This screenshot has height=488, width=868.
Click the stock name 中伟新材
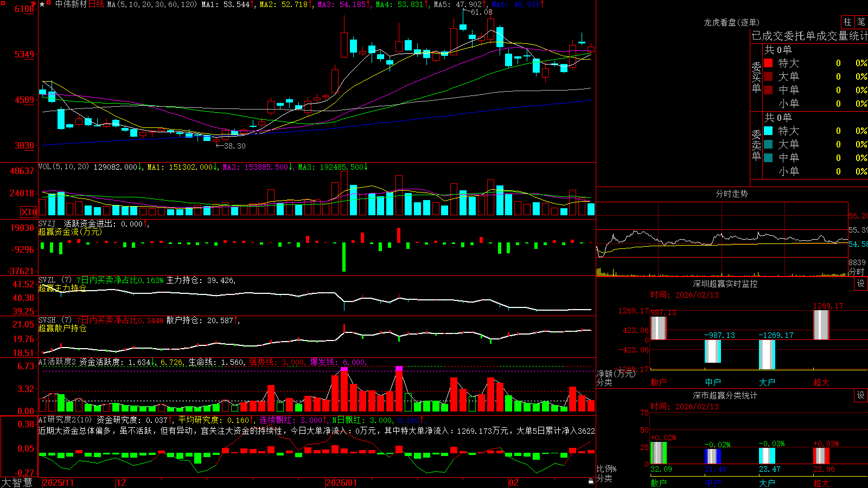(x=71, y=4)
